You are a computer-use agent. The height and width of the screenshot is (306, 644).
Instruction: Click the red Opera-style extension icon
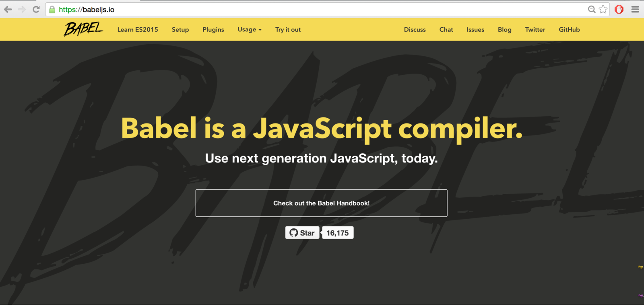[619, 9]
